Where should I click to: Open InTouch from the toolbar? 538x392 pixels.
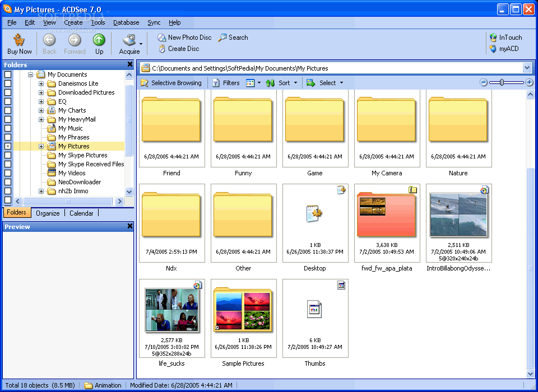pos(505,38)
